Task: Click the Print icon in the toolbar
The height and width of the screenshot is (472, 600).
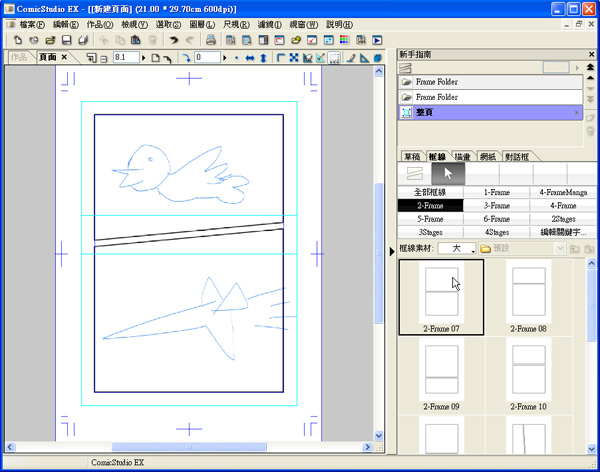Action: click(211, 41)
